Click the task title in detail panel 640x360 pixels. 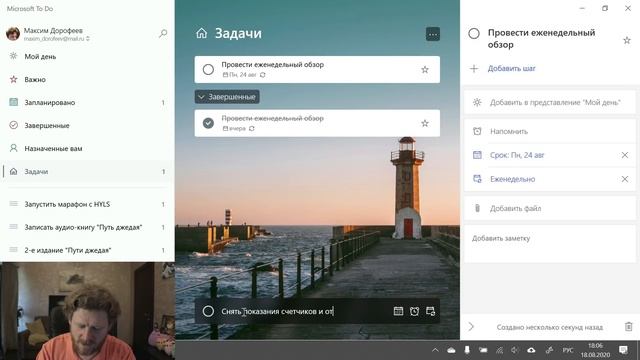coord(541,39)
